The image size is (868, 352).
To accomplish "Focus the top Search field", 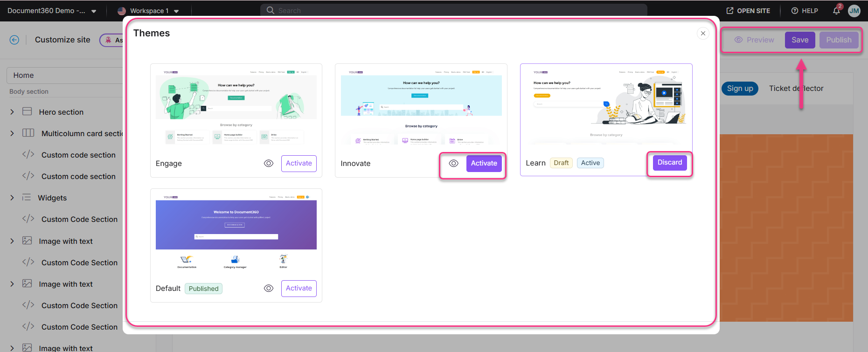I will point(453,10).
